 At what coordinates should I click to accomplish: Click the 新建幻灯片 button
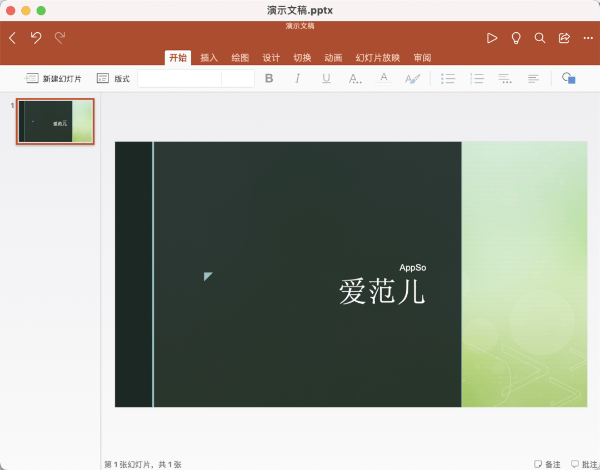click(x=52, y=78)
